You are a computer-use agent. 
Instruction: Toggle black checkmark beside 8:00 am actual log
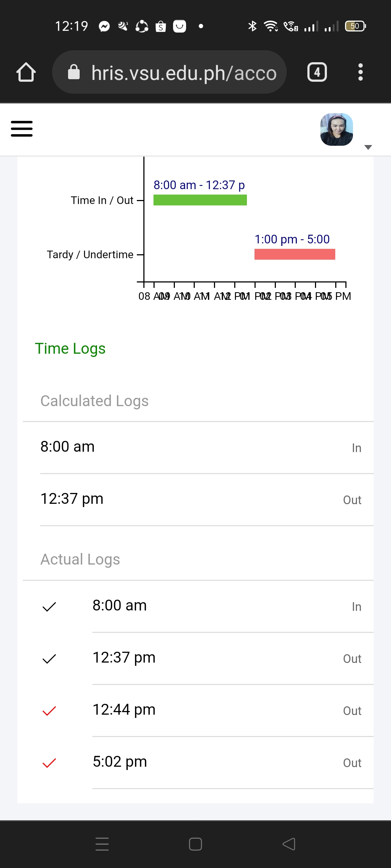(x=49, y=607)
